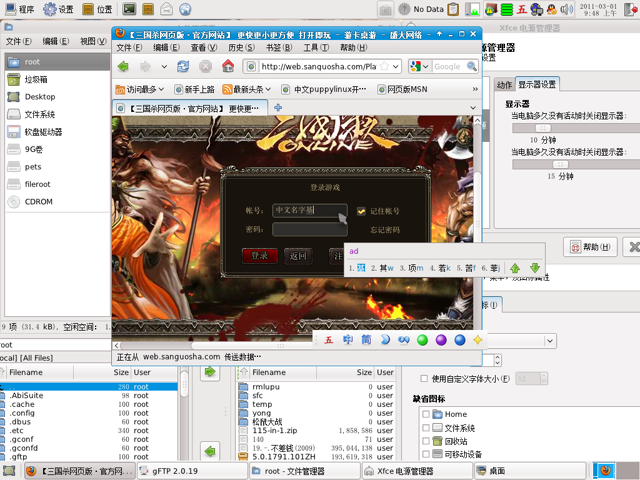The width and height of the screenshot is (640, 480).
Task: Bookmark page with the star icon
Action: (x=384, y=66)
